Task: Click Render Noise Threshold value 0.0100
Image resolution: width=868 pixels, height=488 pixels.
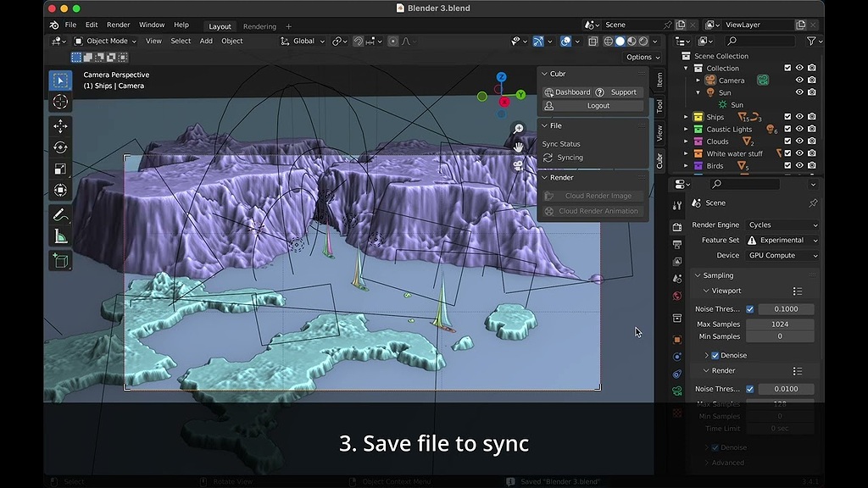Action: [x=786, y=389]
